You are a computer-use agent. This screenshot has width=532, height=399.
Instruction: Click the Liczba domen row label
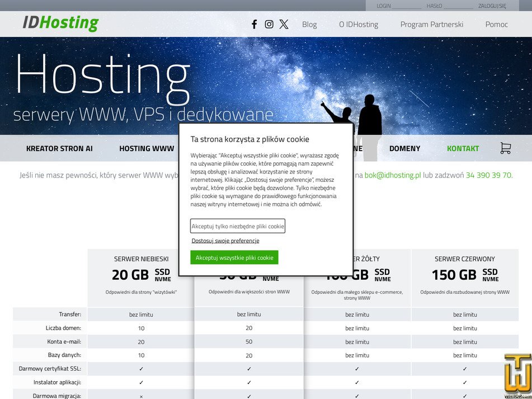[63, 328]
